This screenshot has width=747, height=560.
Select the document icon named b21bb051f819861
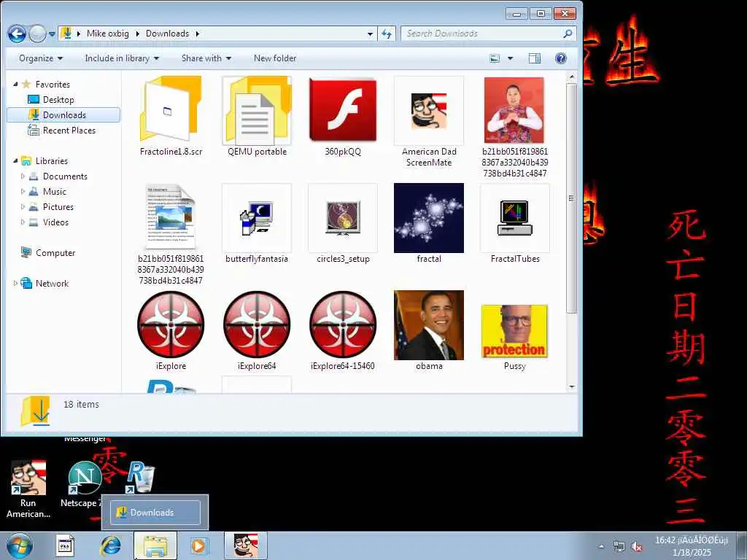point(171,217)
